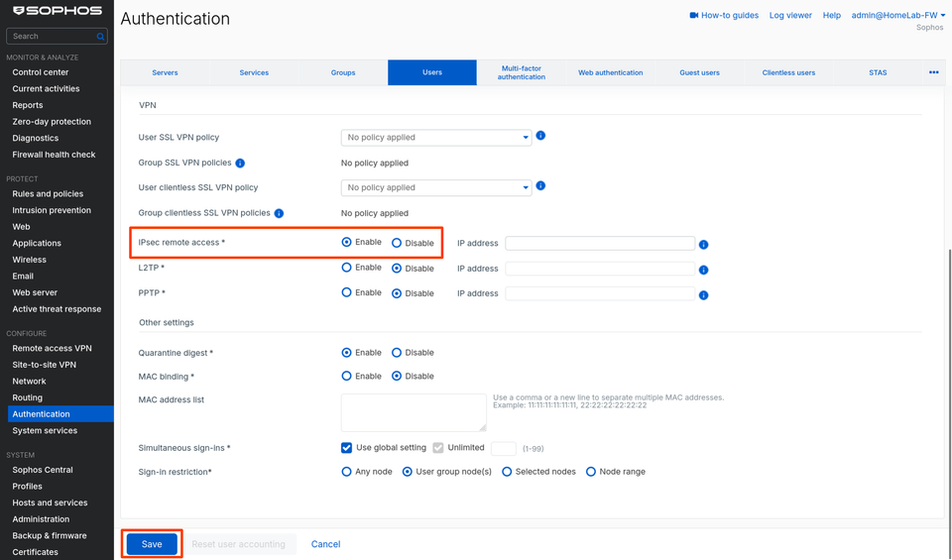Click the MAC address list text area
Image resolution: width=952 pixels, height=560 pixels.
pyautogui.click(x=414, y=412)
